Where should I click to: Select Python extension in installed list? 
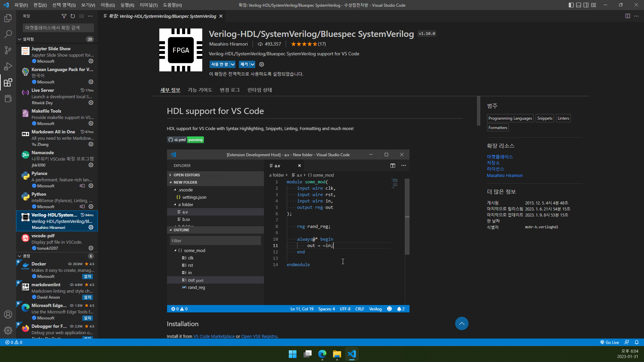tap(57, 200)
